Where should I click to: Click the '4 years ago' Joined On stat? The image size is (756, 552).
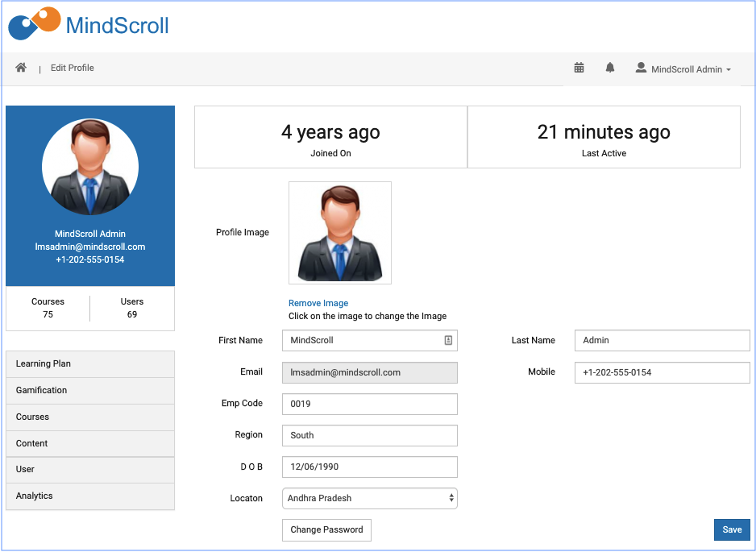pos(330,138)
